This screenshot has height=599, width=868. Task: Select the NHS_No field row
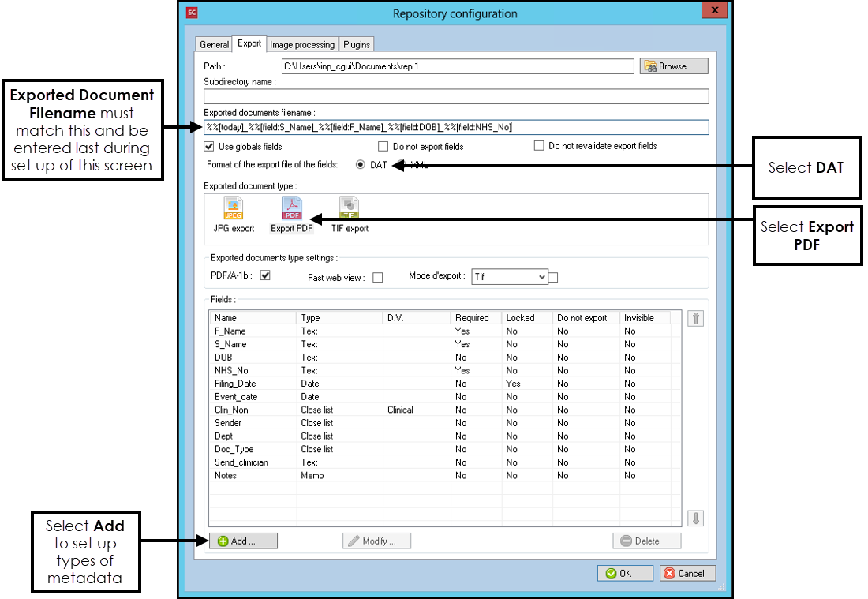tap(233, 370)
